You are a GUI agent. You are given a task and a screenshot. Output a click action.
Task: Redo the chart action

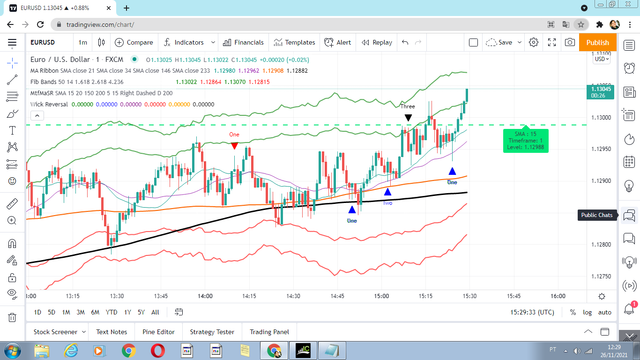point(418,42)
